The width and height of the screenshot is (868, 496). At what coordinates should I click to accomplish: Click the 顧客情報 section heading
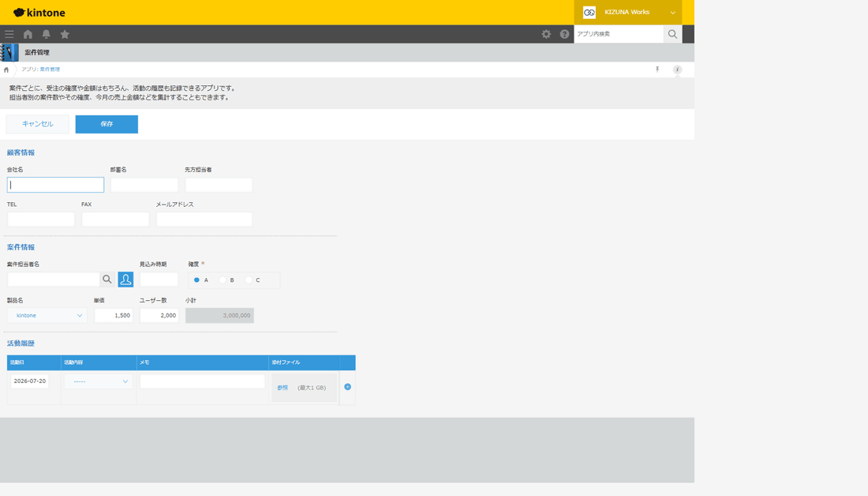21,152
